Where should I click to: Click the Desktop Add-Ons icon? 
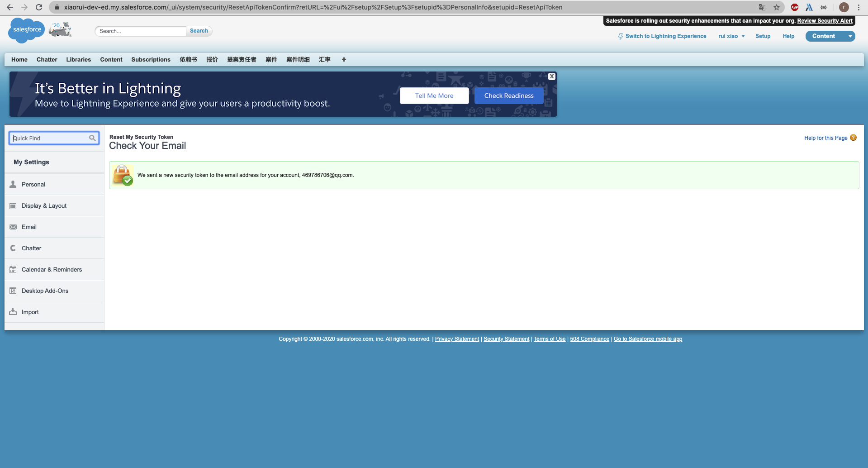tap(13, 290)
